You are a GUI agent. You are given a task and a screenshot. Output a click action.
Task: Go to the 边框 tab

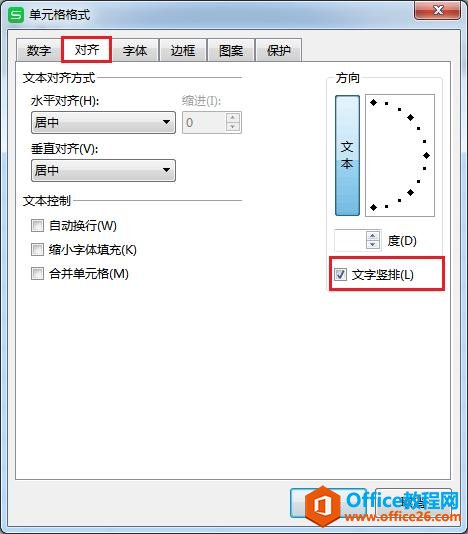coord(183,50)
